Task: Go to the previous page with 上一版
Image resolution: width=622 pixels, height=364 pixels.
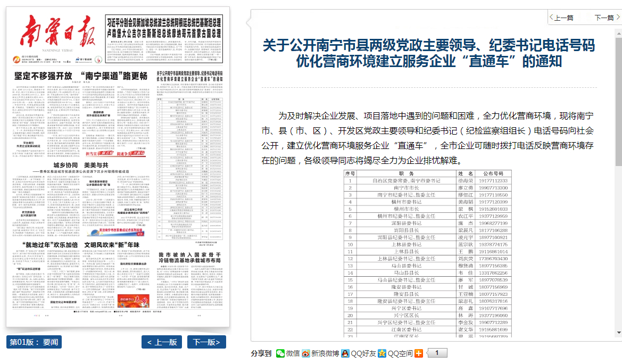Action: 162,342
